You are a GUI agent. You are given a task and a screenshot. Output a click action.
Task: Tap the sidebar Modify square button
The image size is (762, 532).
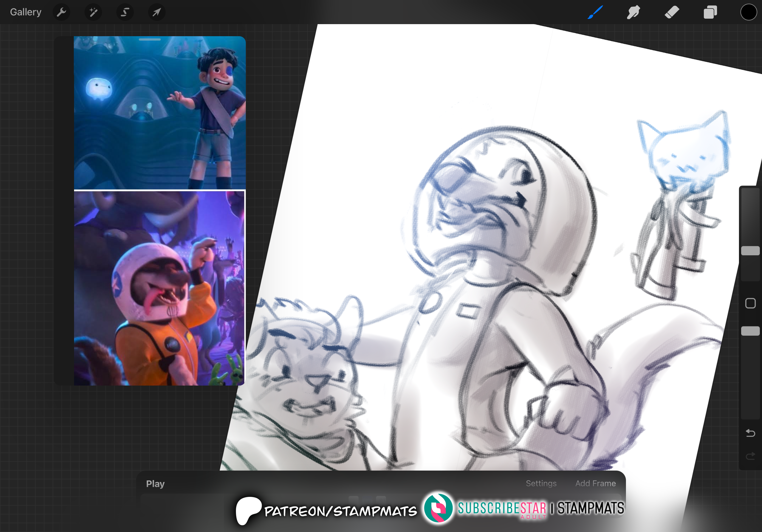(750, 303)
